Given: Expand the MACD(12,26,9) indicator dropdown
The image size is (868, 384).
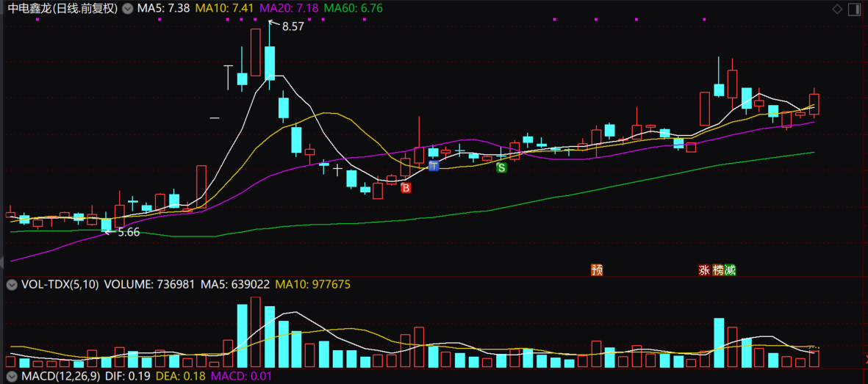Looking at the screenshot, I should [11, 377].
